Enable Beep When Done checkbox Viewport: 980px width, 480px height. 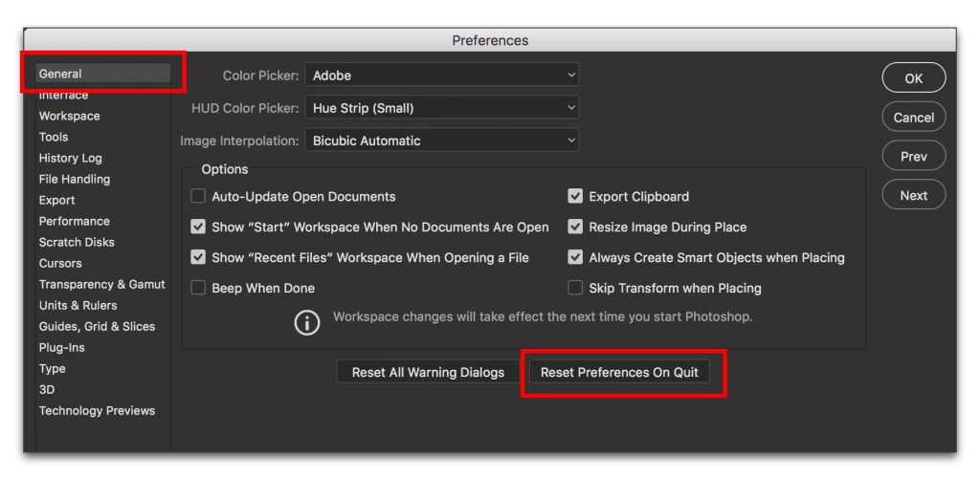click(198, 289)
